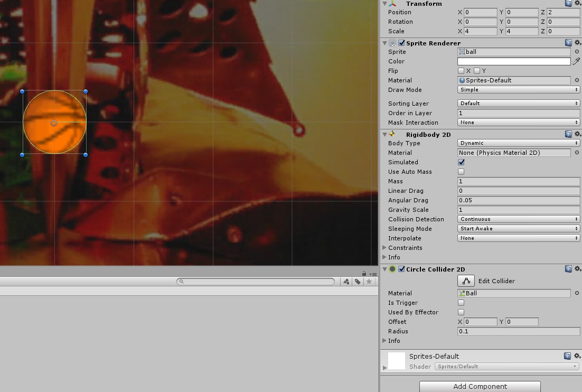582x392 pixels.
Task: Enable the Use Auto Mass checkbox
Action: pos(461,172)
